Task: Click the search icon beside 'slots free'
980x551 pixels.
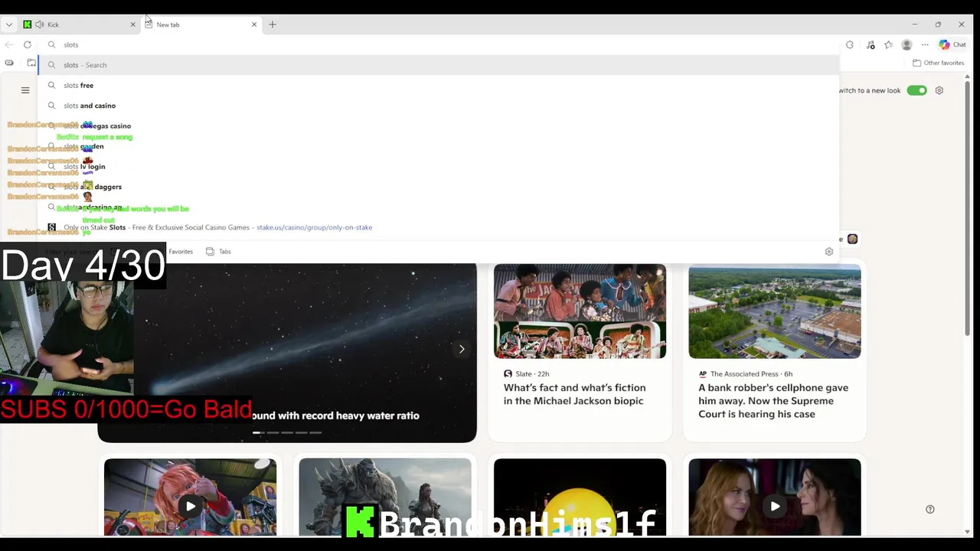Action: click(x=51, y=85)
